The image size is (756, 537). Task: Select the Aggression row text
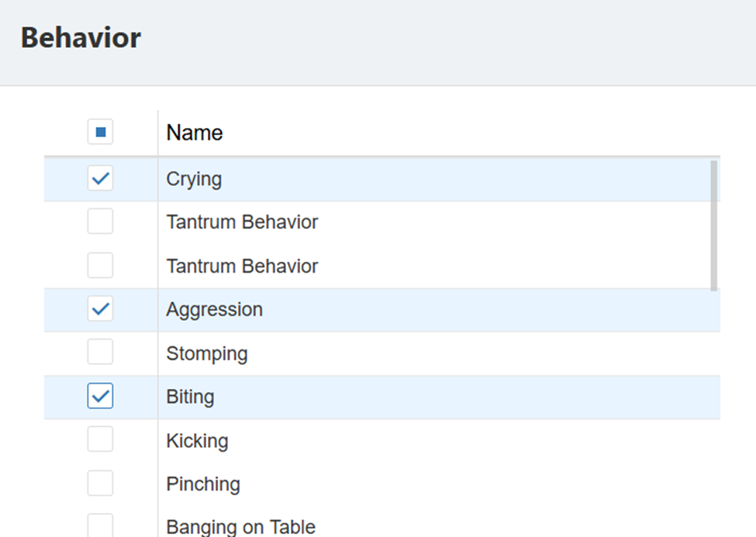coord(214,310)
